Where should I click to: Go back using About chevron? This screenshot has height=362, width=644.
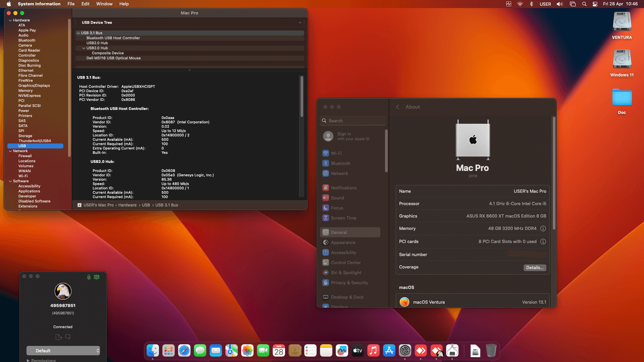(397, 107)
